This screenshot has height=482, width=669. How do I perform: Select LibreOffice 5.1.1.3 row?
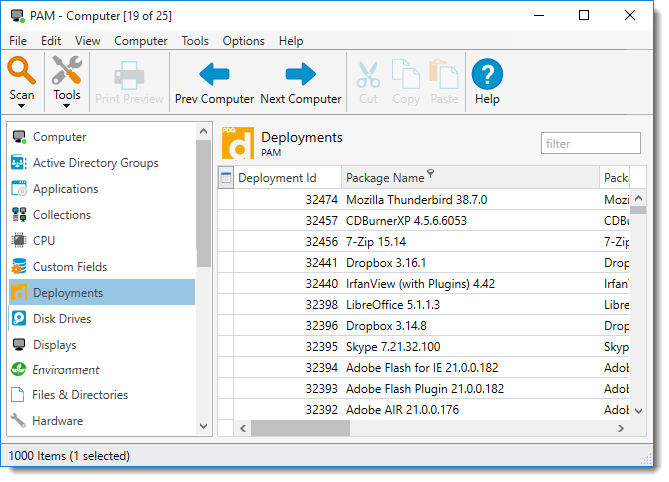point(424,304)
